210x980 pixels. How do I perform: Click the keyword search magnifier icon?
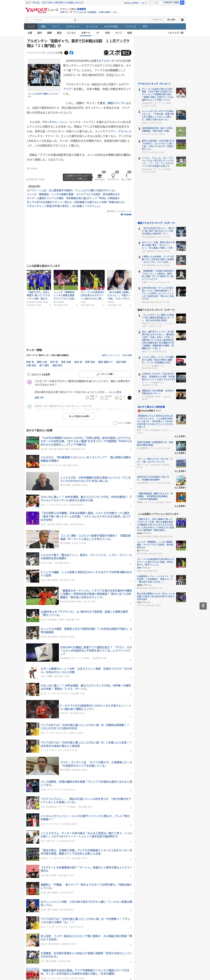[75, 19]
